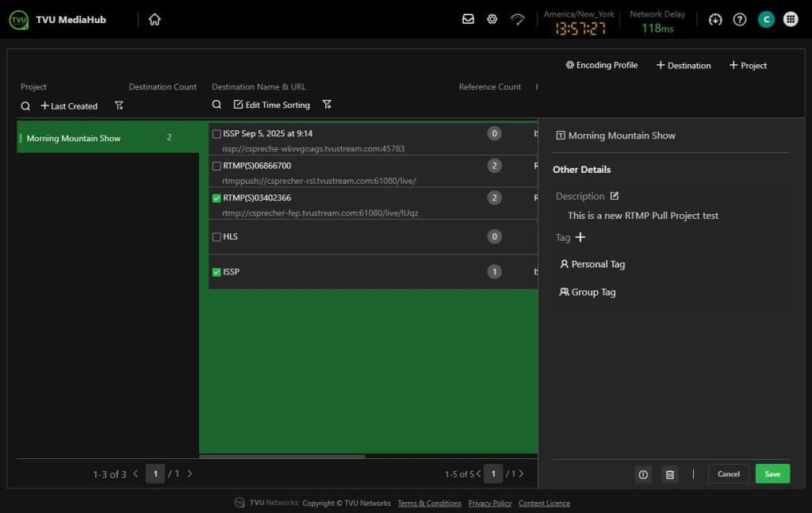The image size is (812, 513).
Task: Open Encoding Profile menu
Action: (601, 65)
